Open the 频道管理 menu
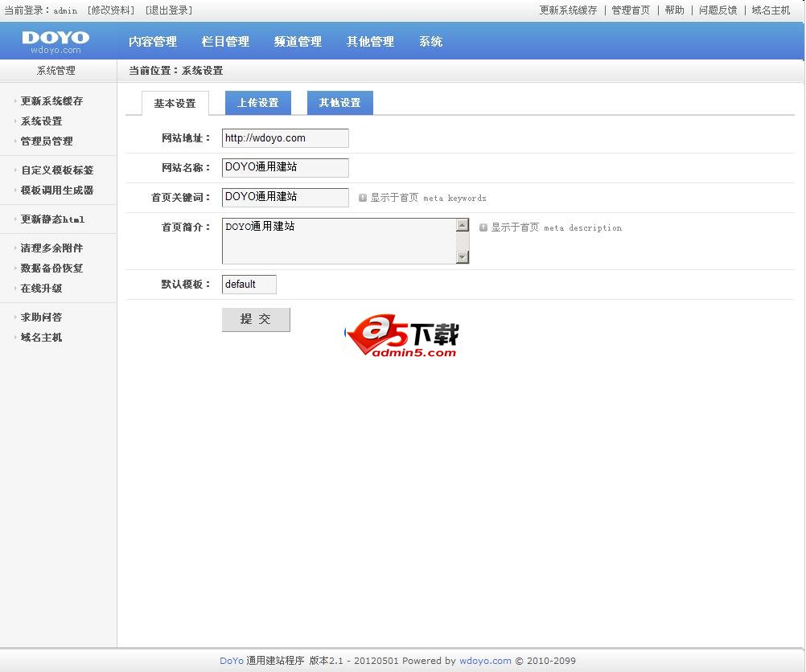 click(297, 41)
